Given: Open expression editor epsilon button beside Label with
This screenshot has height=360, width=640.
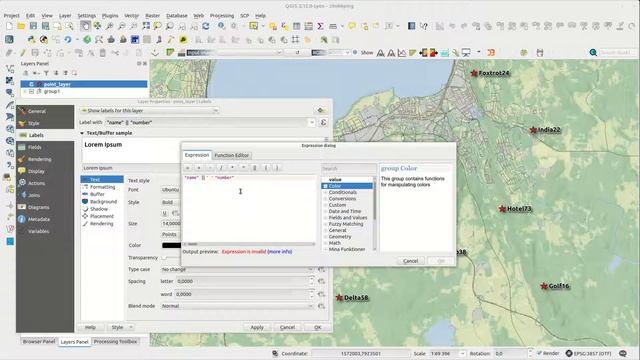Looking at the screenshot, I should [x=323, y=122].
